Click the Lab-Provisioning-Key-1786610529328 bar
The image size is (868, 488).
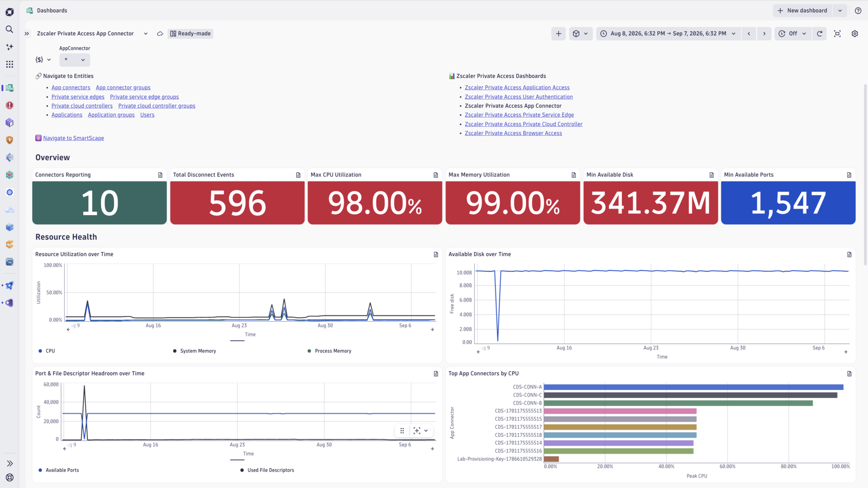click(551, 459)
